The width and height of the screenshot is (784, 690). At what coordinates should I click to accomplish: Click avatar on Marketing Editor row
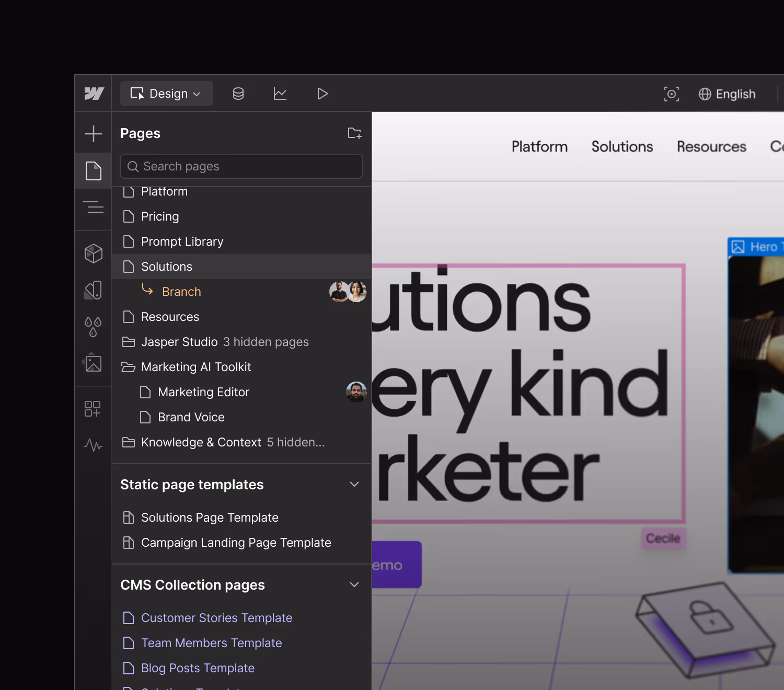coord(356,392)
